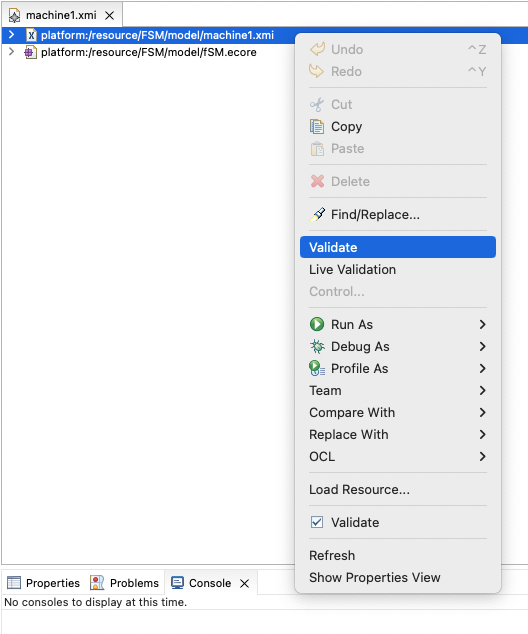Switch to the Properties tab
This screenshot has width=528, height=634.
click(44, 583)
